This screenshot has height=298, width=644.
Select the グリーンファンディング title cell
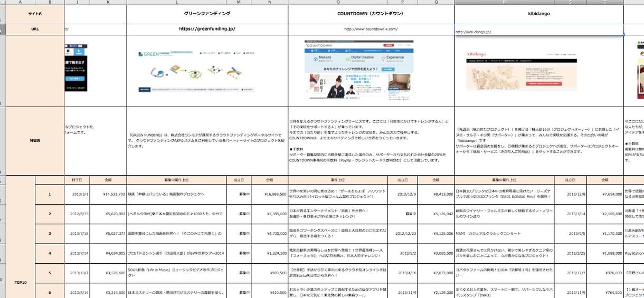207,14
